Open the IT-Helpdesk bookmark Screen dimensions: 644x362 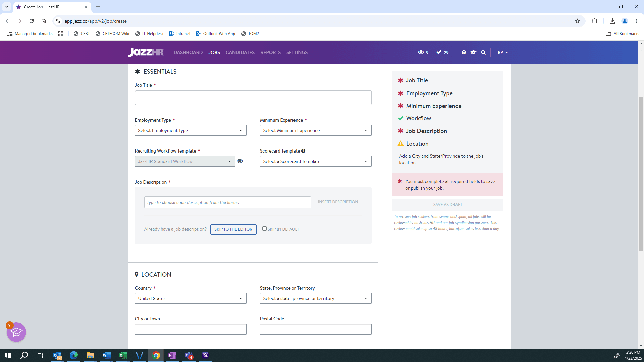(149, 34)
